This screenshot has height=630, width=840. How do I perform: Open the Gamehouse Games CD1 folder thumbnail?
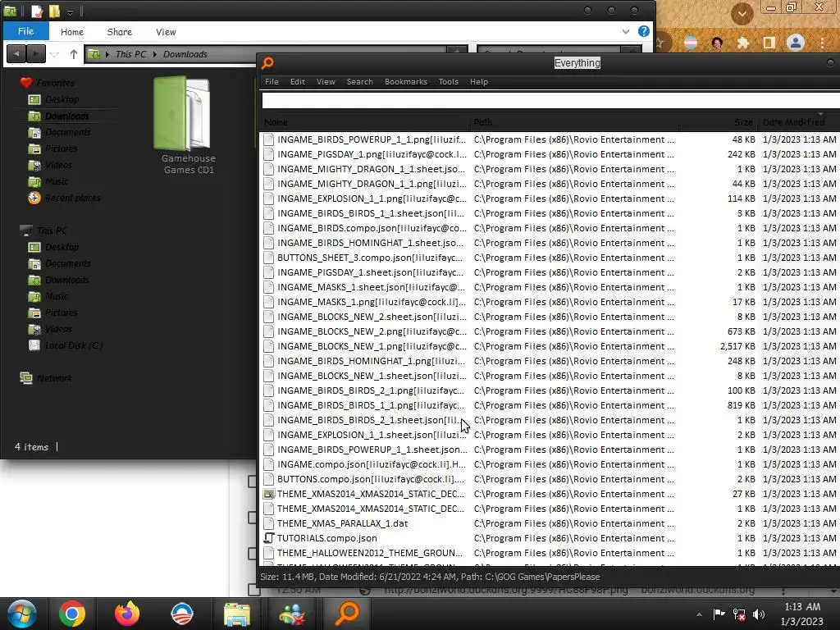(183, 113)
